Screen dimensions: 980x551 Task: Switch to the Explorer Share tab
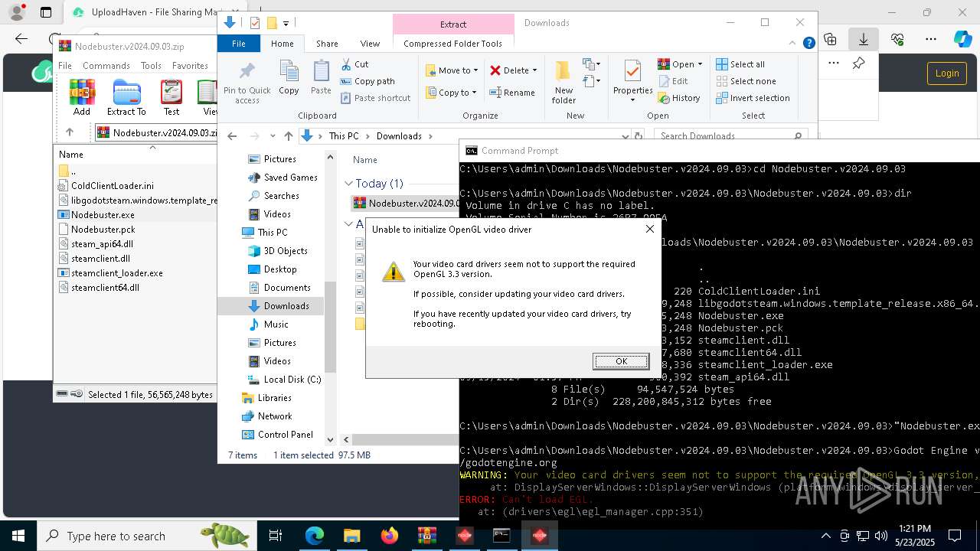coord(327,44)
